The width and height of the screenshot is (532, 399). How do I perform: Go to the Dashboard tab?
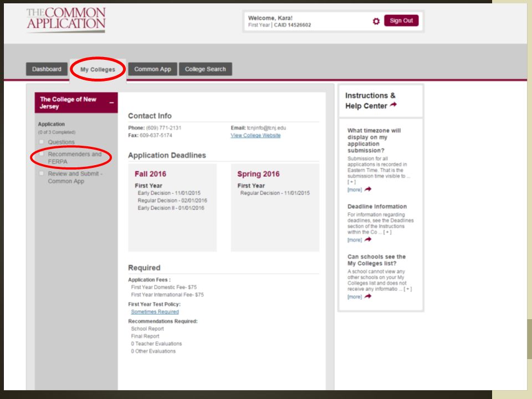pyautogui.click(x=47, y=69)
